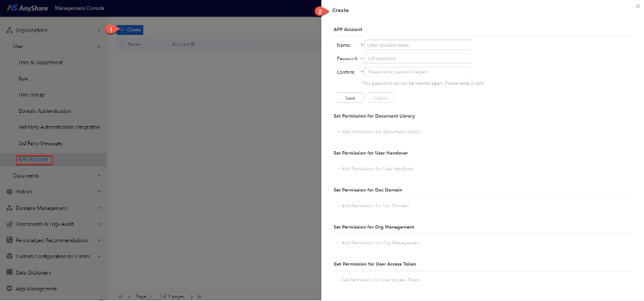The height and width of the screenshot is (301, 644).
Task: Expand the Custom Configuration for Clients chevron
Action: tap(99, 256)
